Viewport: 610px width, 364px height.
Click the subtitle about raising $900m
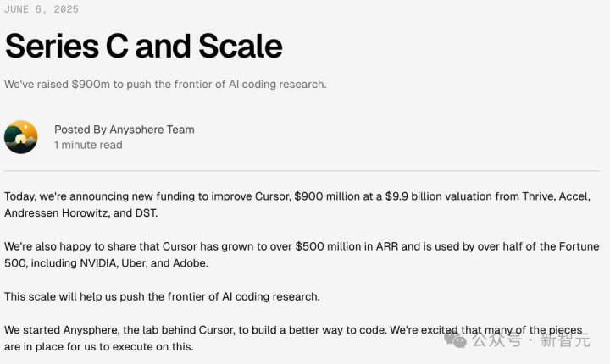click(x=165, y=85)
